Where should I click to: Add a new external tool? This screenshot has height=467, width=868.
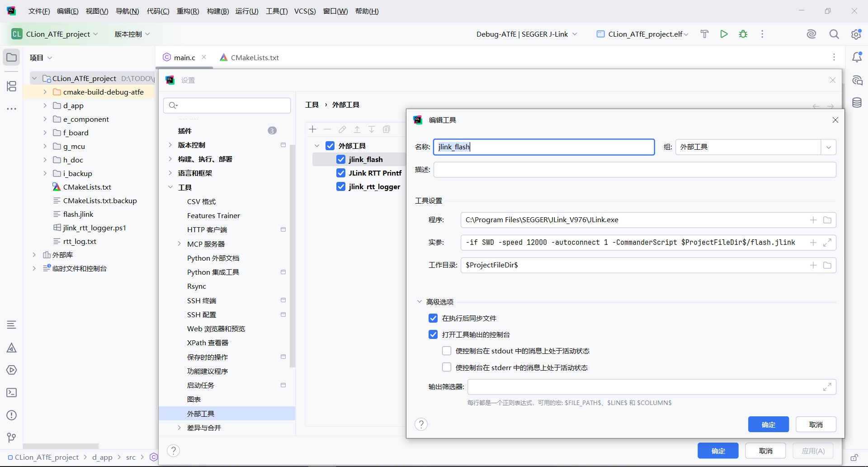coord(312,129)
